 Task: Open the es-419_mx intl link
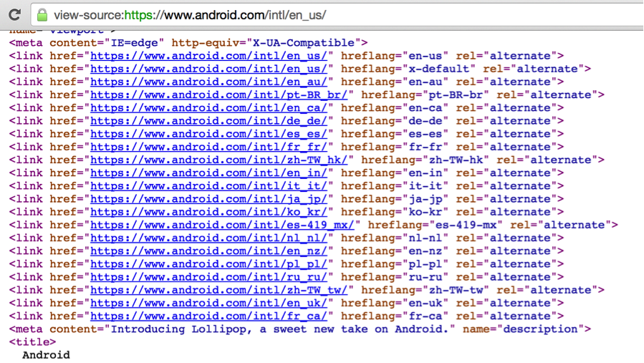pyautogui.click(x=222, y=225)
